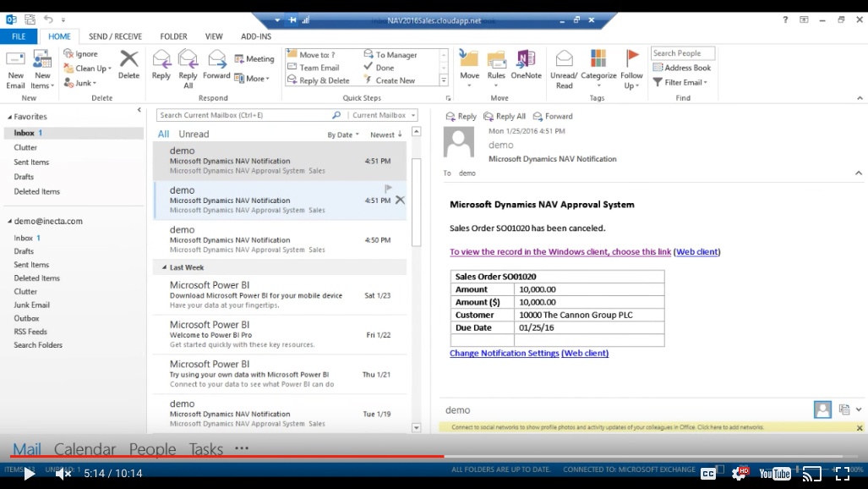Run Move to: ? quick step
868x489 pixels.
(311, 54)
